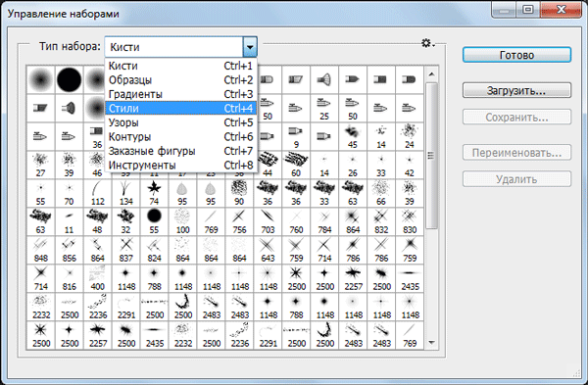
Task: Select the textured sponge brush labeled 90
Action: [x=239, y=193]
